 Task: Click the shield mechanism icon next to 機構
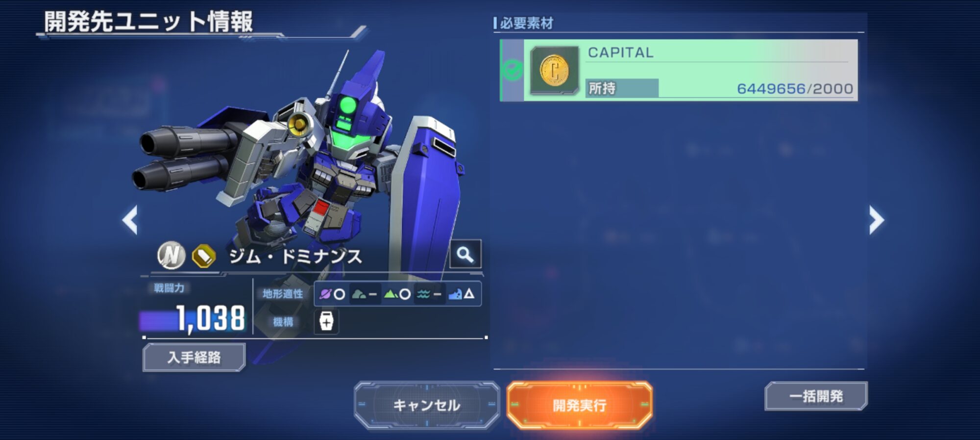[x=326, y=322]
